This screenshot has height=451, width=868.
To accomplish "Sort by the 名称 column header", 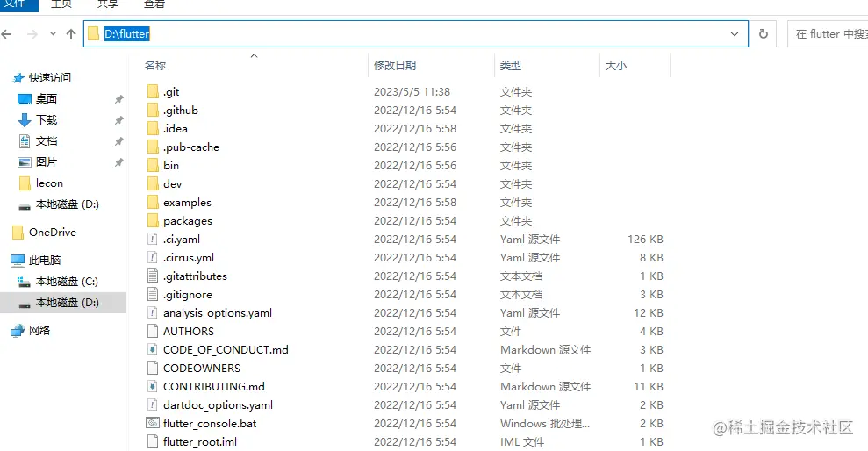I will 155,65.
